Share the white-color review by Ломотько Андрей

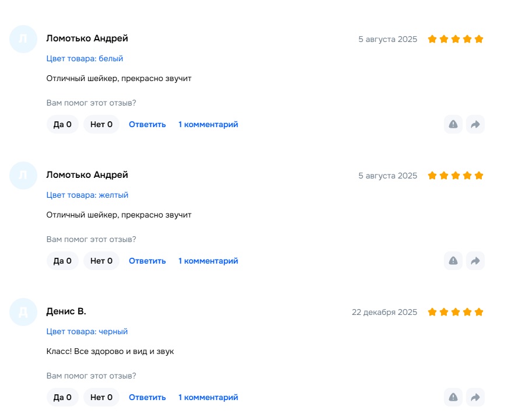(475, 124)
